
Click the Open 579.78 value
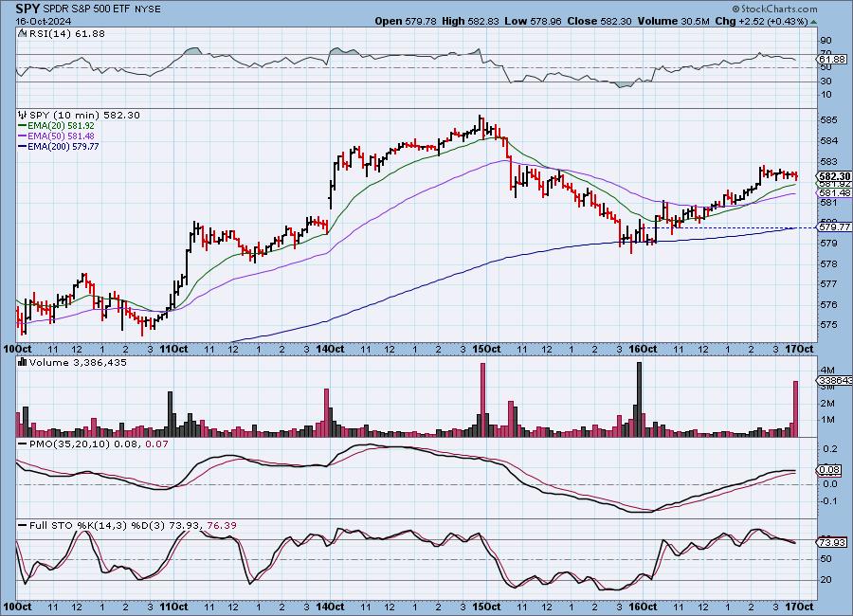point(406,21)
